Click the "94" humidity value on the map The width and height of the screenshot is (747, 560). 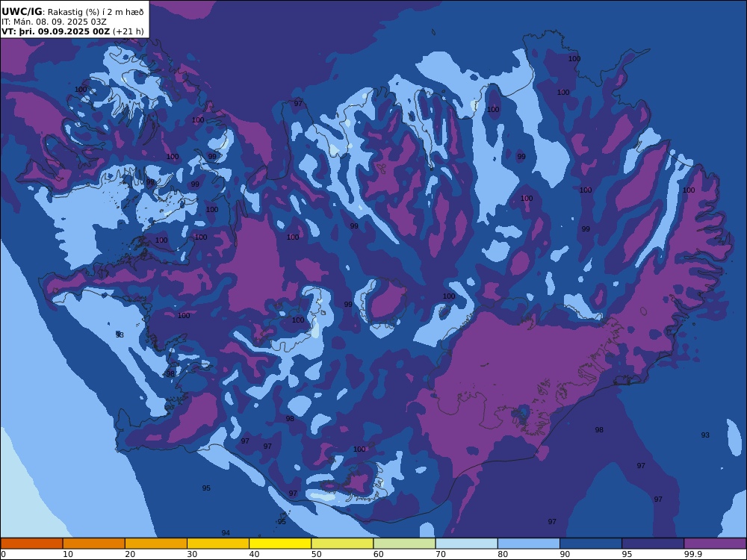[226, 533]
